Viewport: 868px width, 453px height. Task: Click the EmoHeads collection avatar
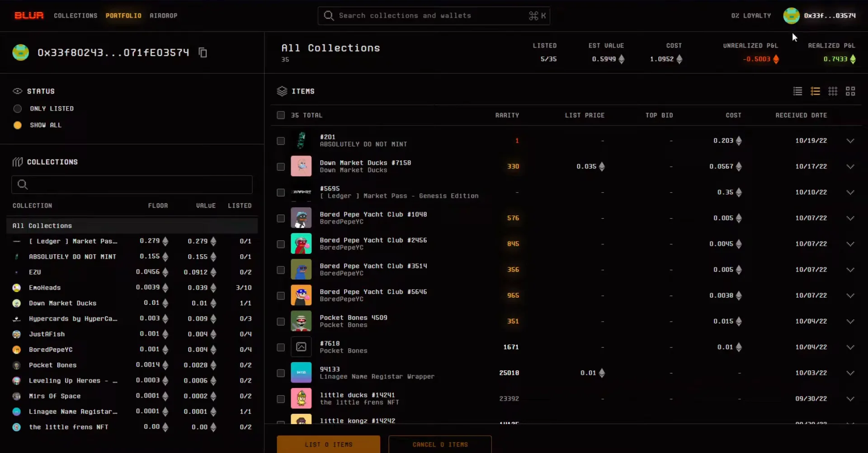click(17, 288)
